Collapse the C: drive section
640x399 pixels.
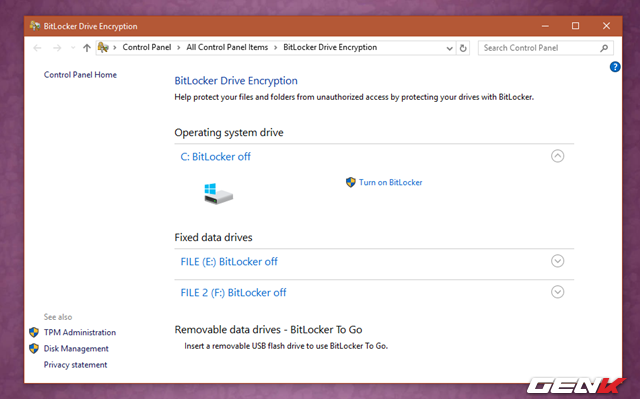tap(558, 156)
